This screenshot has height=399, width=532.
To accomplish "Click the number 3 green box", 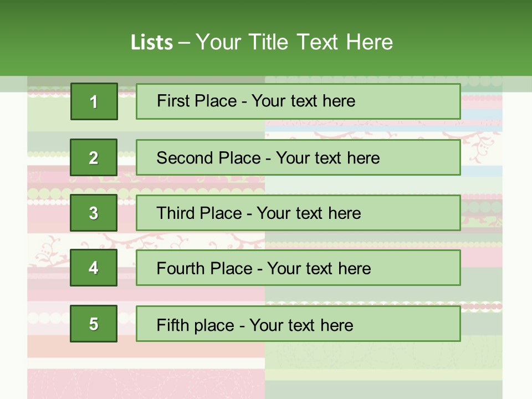I will tap(94, 213).
